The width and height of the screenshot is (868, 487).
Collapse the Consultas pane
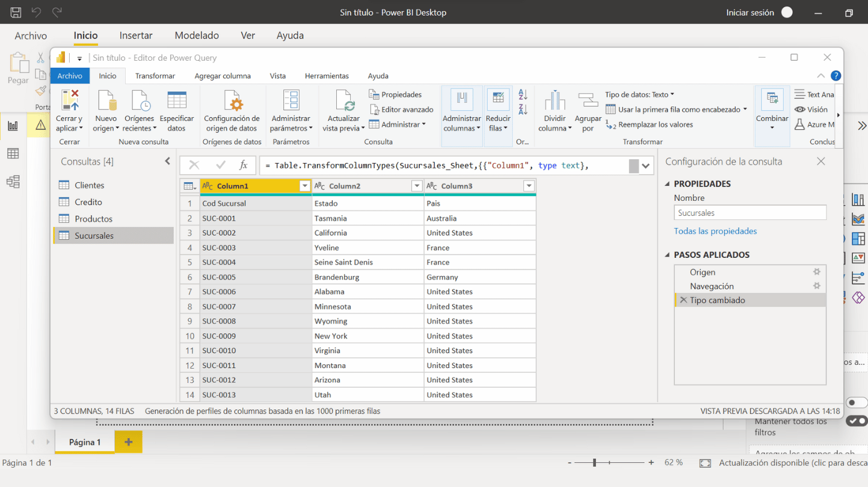(x=167, y=161)
